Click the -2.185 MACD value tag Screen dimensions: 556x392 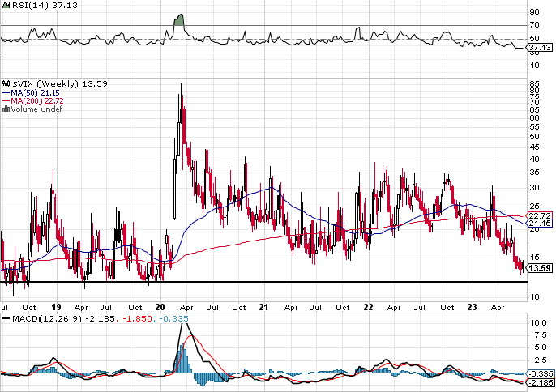click(x=541, y=383)
